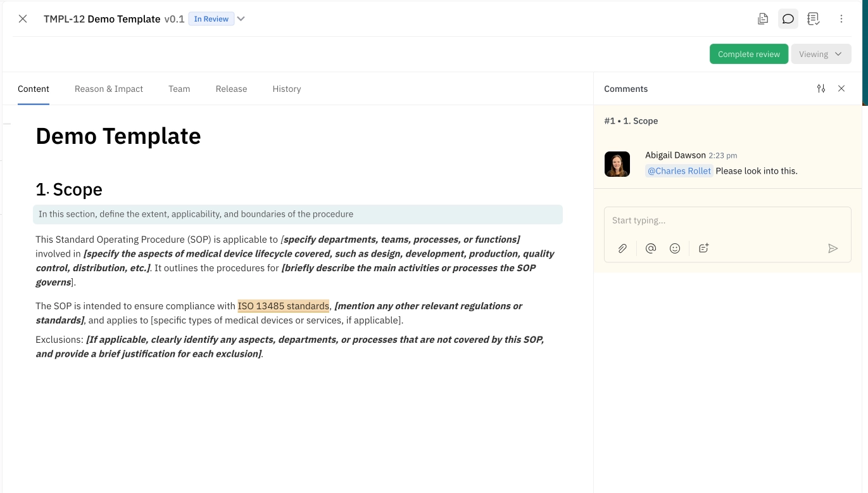Screen dimensions: 868x493
Task: Insert an emoji into the comment
Action: click(x=675, y=248)
